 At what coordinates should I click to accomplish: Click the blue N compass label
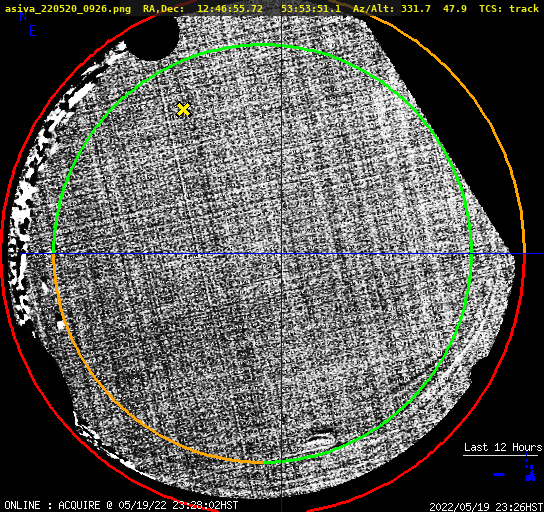(x=23, y=16)
